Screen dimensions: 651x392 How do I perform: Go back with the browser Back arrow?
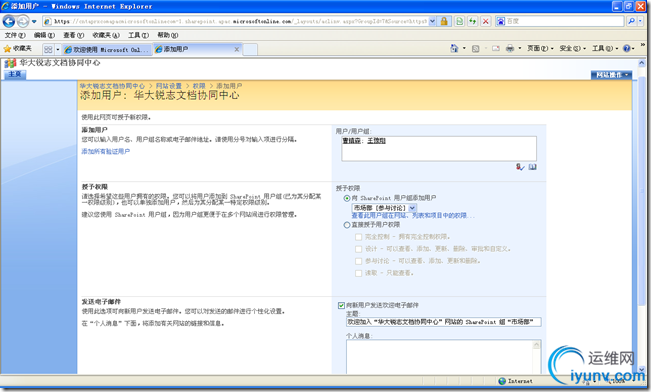(9, 21)
